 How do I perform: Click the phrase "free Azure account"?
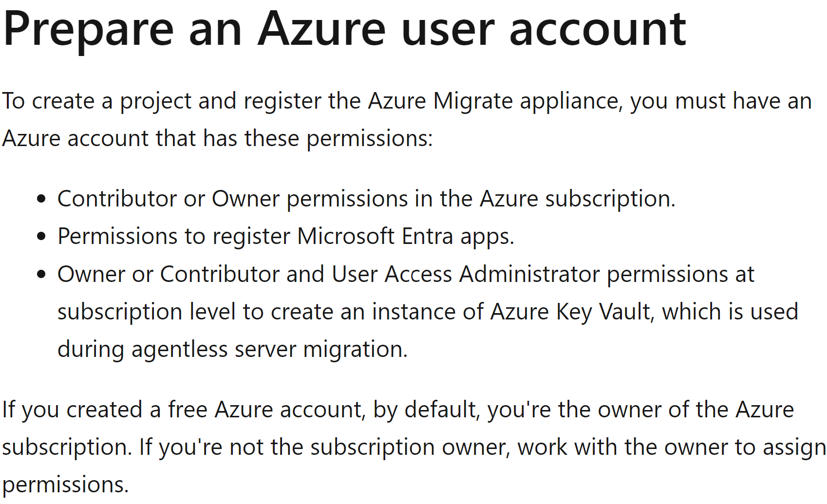tap(265, 410)
